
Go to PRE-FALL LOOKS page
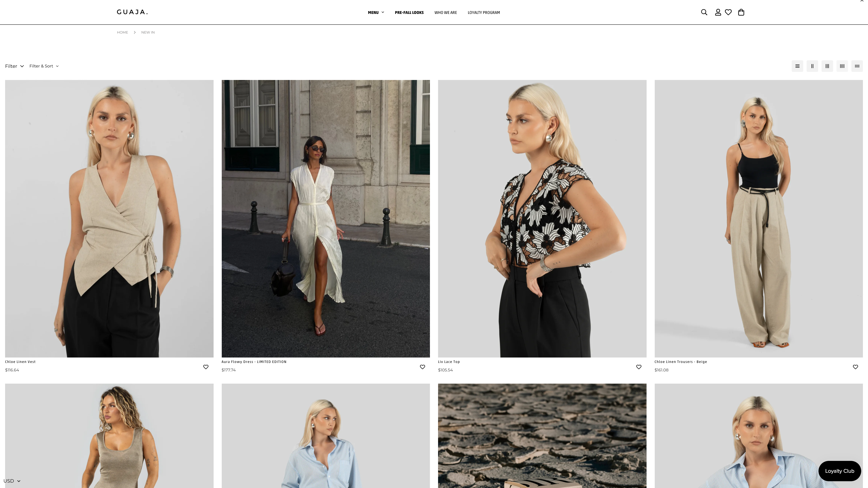point(409,13)
